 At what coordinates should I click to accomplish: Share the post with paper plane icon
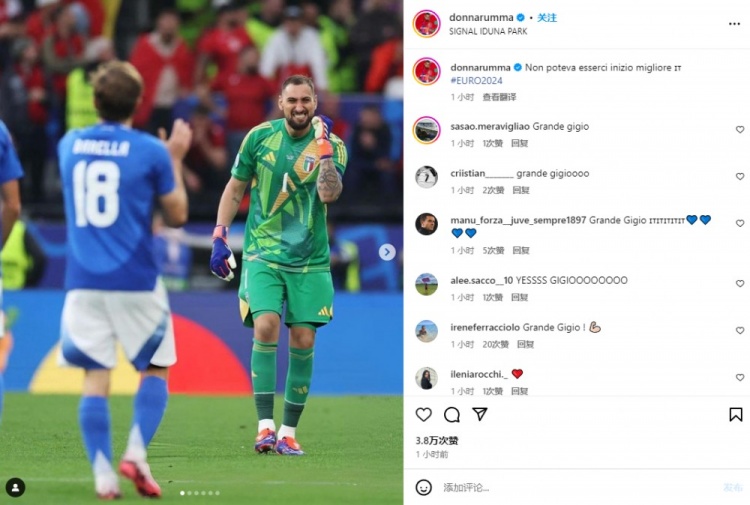pyautogui.click(x=480, y=414)
